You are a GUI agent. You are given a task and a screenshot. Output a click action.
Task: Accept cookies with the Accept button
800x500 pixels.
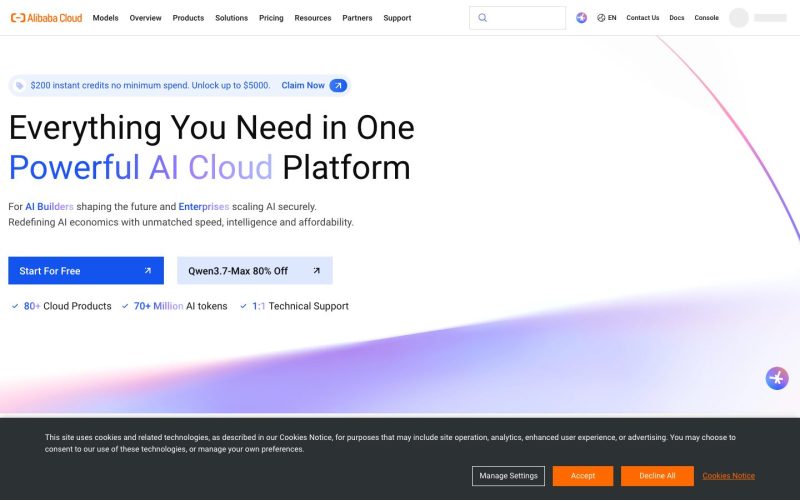[x=583, y=476]
